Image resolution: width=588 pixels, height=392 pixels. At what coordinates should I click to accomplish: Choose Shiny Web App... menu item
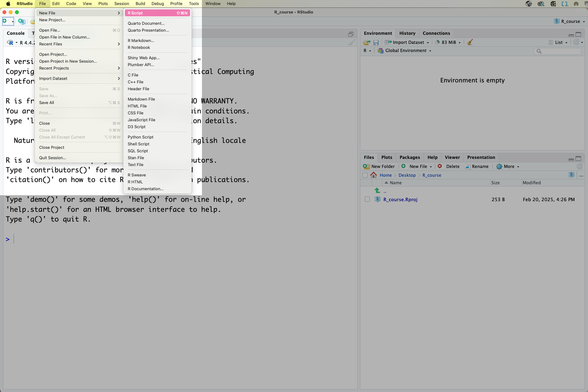pyautogui.click(x=157, y=58)
